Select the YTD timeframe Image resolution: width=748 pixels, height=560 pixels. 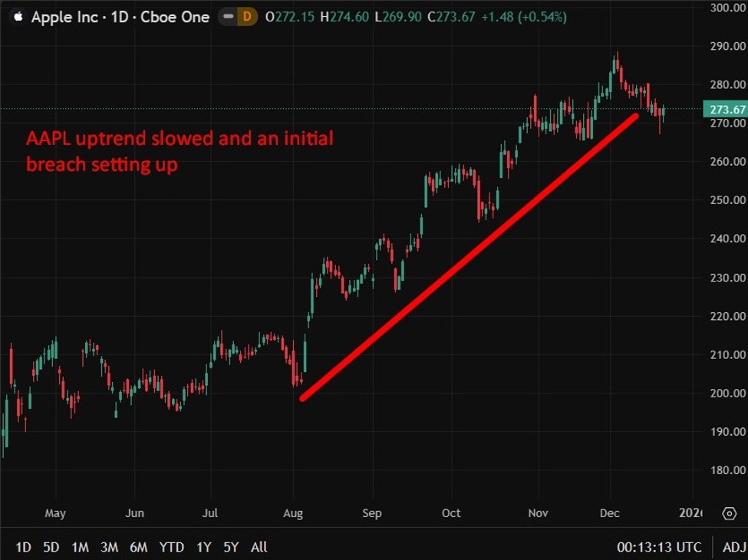[172, 548]
